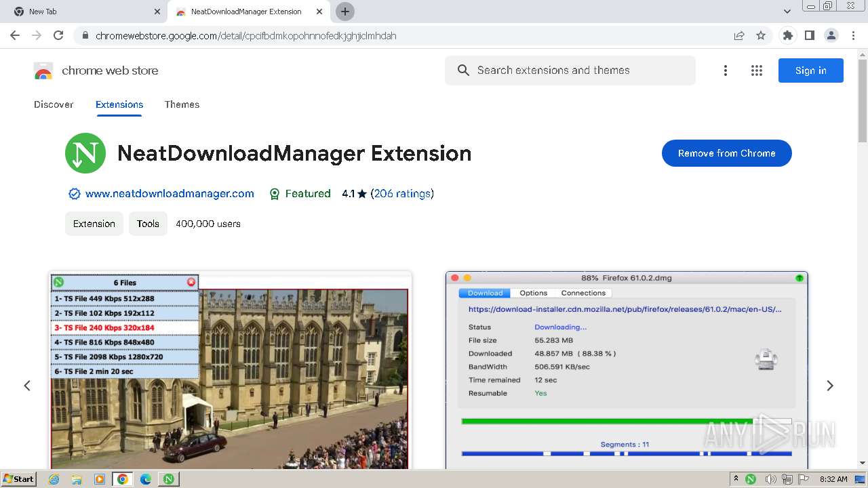Open web store more options dots
This screenshot has width=868, height=488.
[x=725, y=70]
